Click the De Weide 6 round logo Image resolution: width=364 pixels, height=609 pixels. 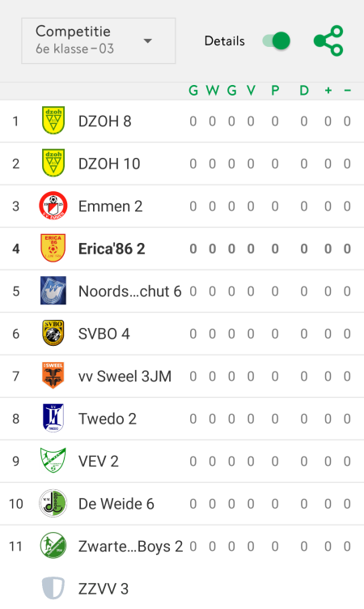coord(53,503)
